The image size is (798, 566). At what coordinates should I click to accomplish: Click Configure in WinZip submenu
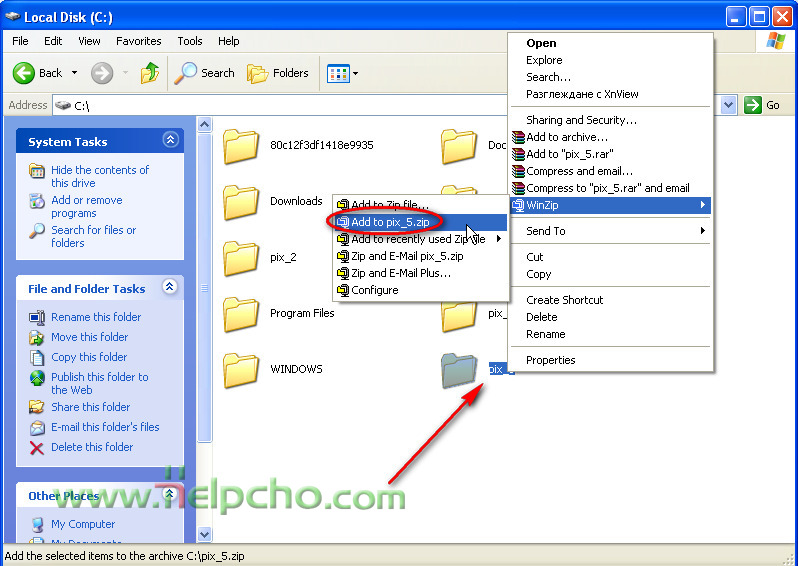pyautogui.click(x=421, y=290)
